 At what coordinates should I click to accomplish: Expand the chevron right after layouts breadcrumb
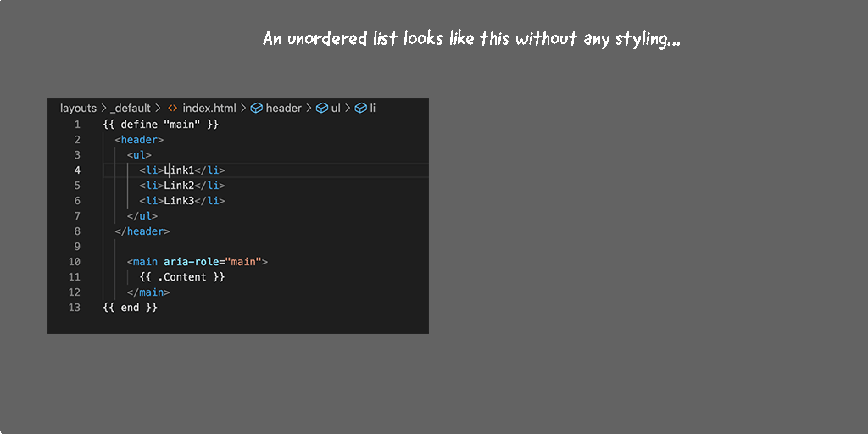pos(103,108)
